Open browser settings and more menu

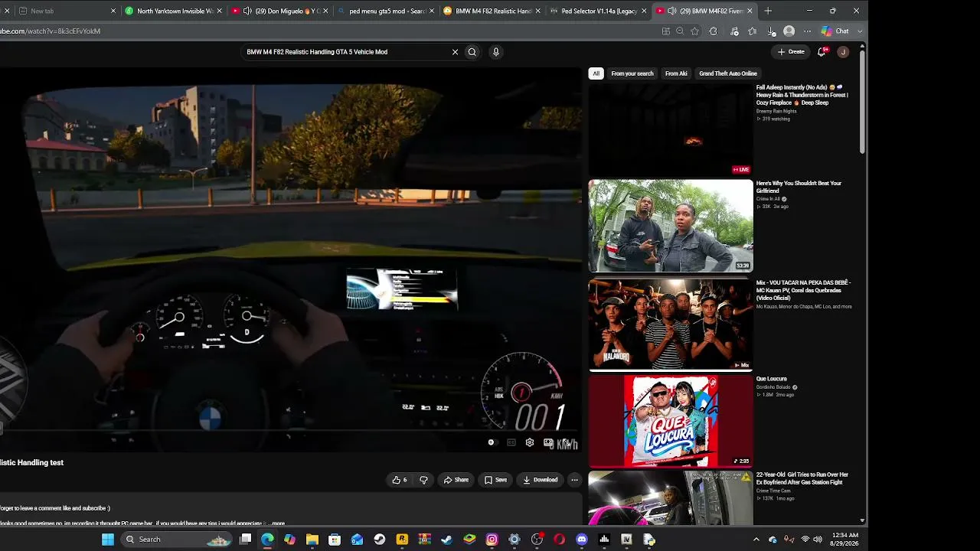807,31
